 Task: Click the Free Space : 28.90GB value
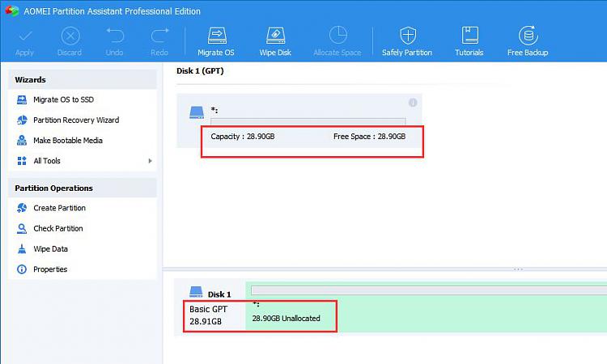[x=369, y=137]
